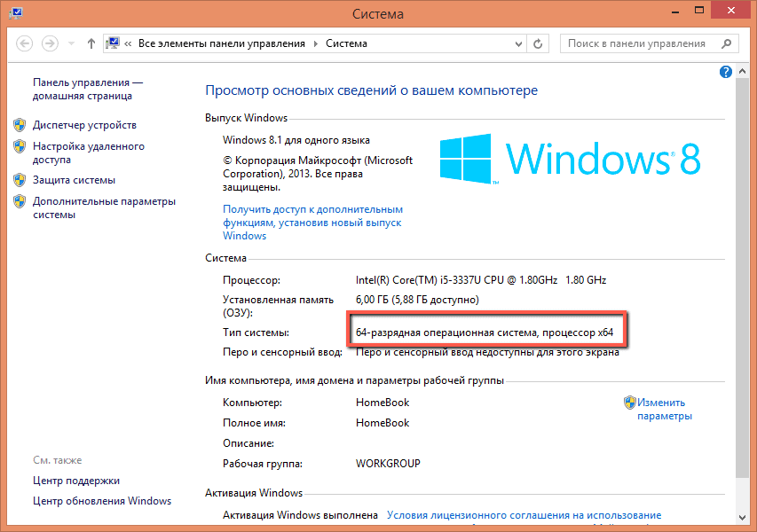Refresh the Control Panel page
Image resolution: width=757 pixels, height=532 pixels.
coord(539,43)
